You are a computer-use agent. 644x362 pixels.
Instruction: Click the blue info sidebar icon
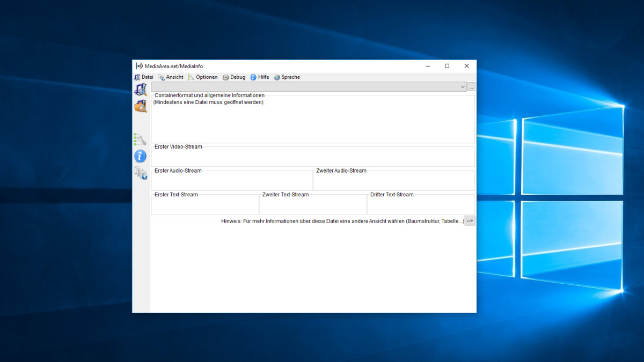pos(140,156)
